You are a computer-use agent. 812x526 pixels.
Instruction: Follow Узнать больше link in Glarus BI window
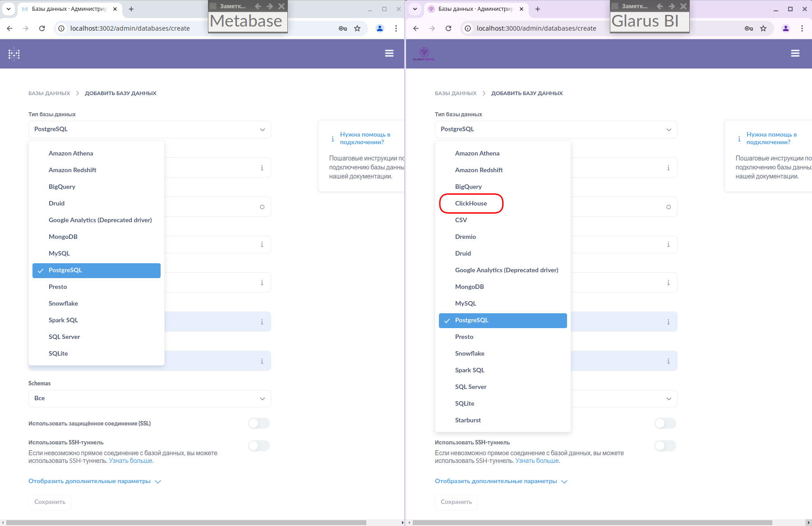click(x=537, y=461)
